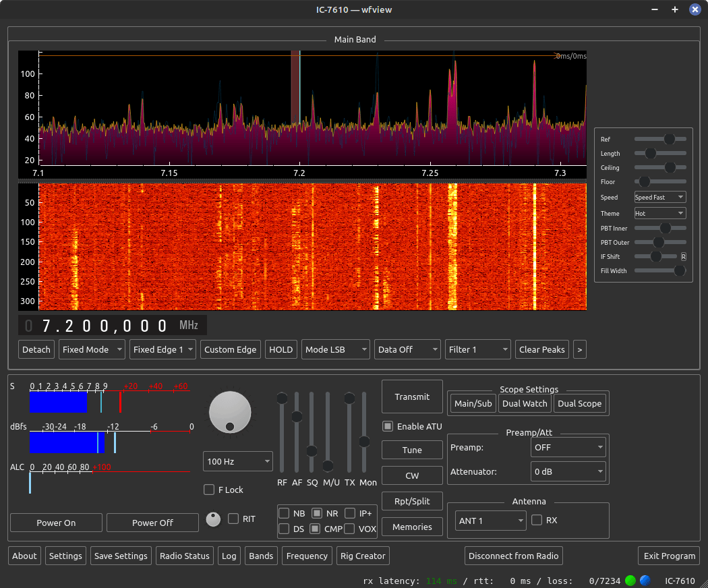Open the Preamp OFF dropdown
Screen dimensions: 708x588
point(568,448)
